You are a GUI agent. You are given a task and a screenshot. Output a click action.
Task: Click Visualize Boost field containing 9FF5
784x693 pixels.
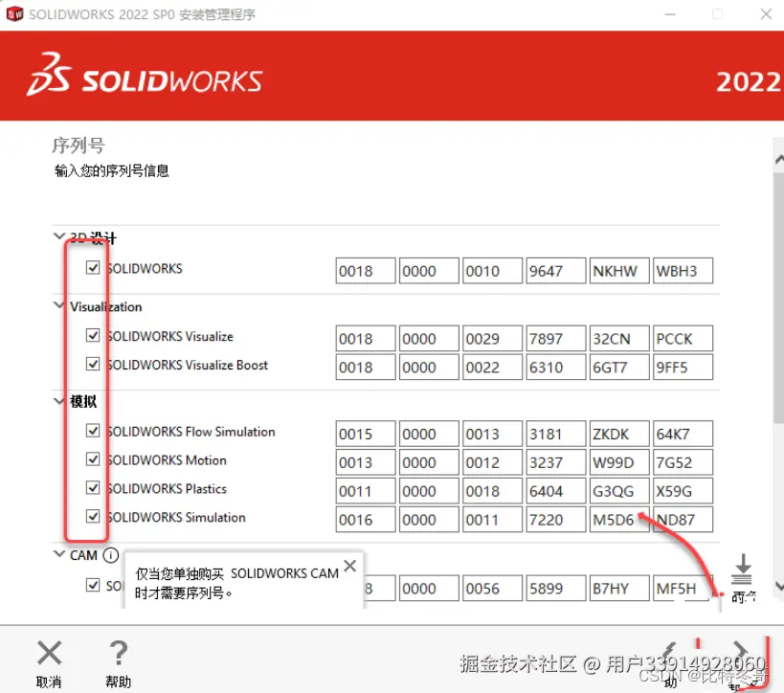(x=683, y=367)
